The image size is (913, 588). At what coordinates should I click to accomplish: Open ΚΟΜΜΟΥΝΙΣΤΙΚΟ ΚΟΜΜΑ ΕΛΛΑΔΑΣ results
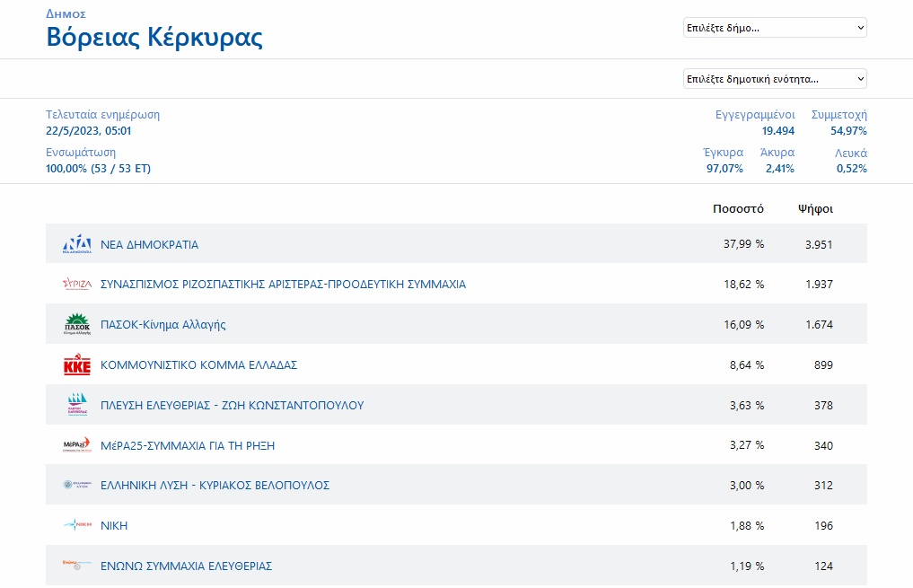click(198, 365)
